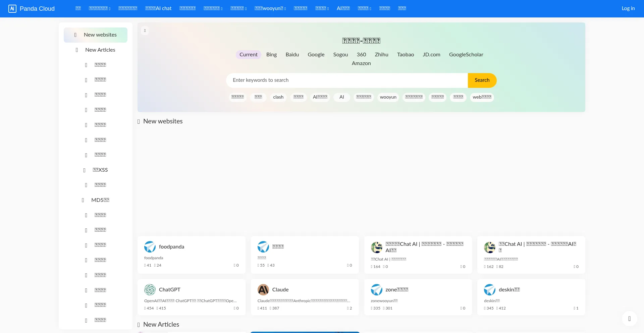
Task: Click the scroll-to-top round button
Action: pos(630,319)
